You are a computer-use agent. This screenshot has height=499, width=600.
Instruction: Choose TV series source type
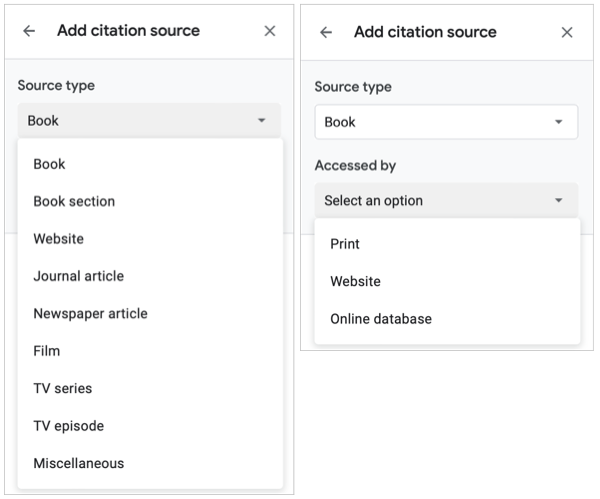click(62, 388)
